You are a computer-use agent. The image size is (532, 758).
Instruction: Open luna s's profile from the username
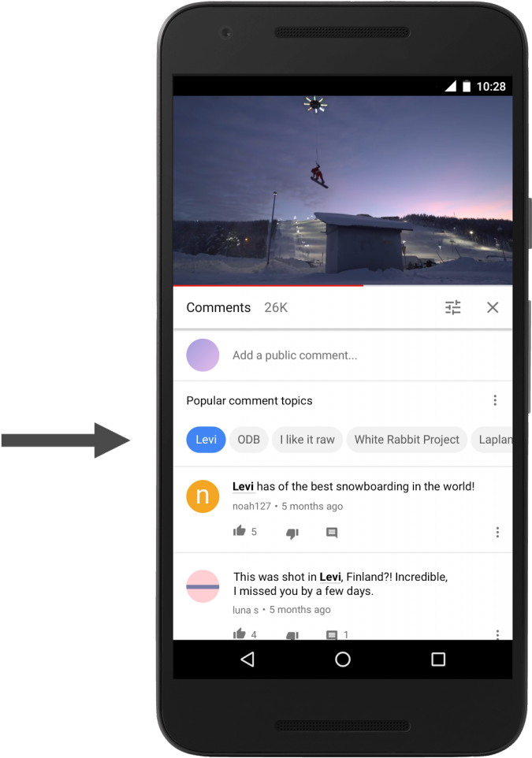click(245, 610)
